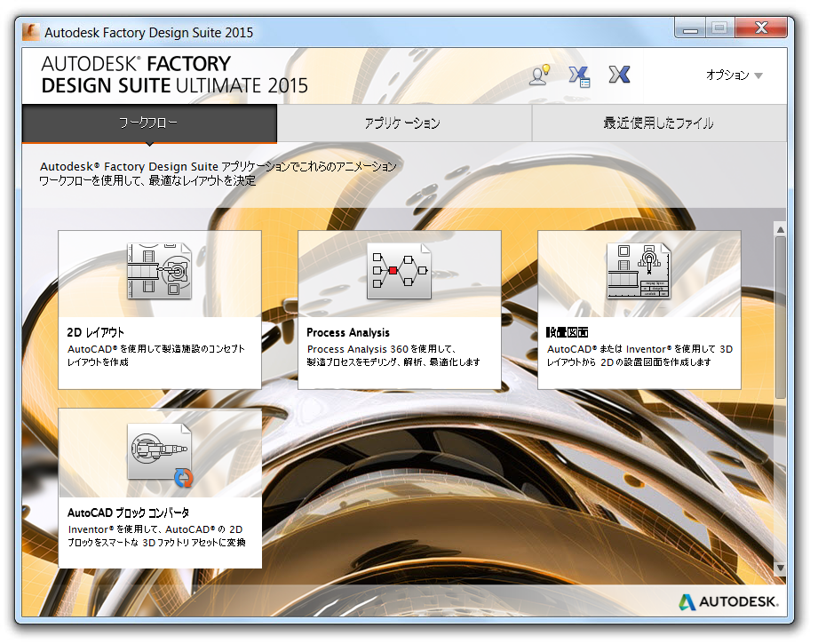Open the 設置図面 workflow title

point(567,332)
